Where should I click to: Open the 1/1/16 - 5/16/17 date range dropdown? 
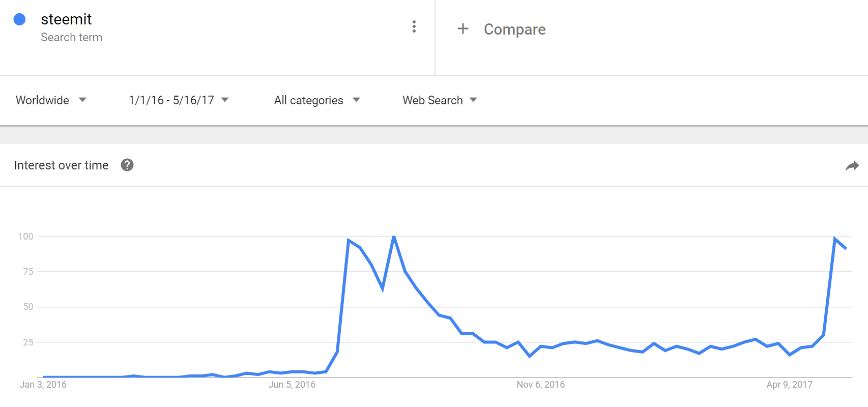pyautogui.click(x=179, y=100)
